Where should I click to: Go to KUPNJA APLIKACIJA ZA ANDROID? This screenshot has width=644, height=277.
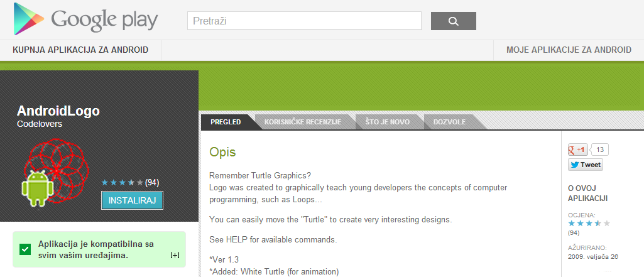pyautogui.click(x=80, y=50)
